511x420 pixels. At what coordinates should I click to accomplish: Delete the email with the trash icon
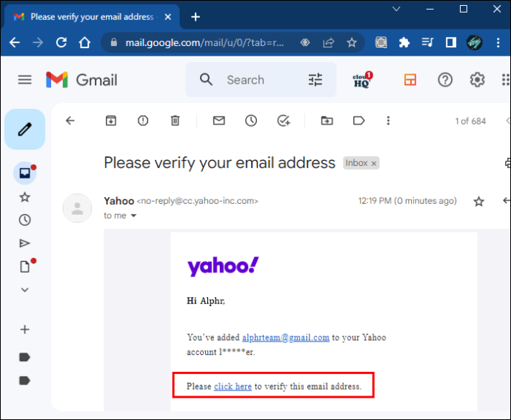pos(175,121)
